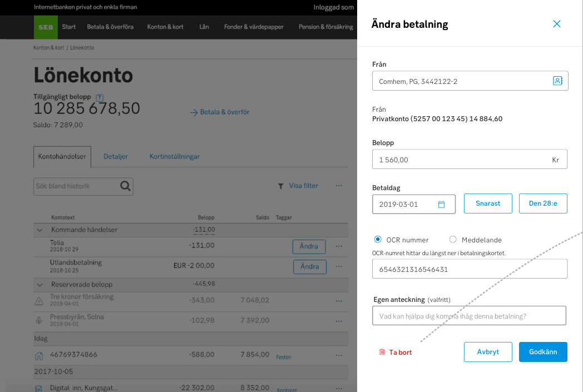Select the OCR nummer radio button
The height and width of the screenshot is (392, 583).
(x=378, y=240)
